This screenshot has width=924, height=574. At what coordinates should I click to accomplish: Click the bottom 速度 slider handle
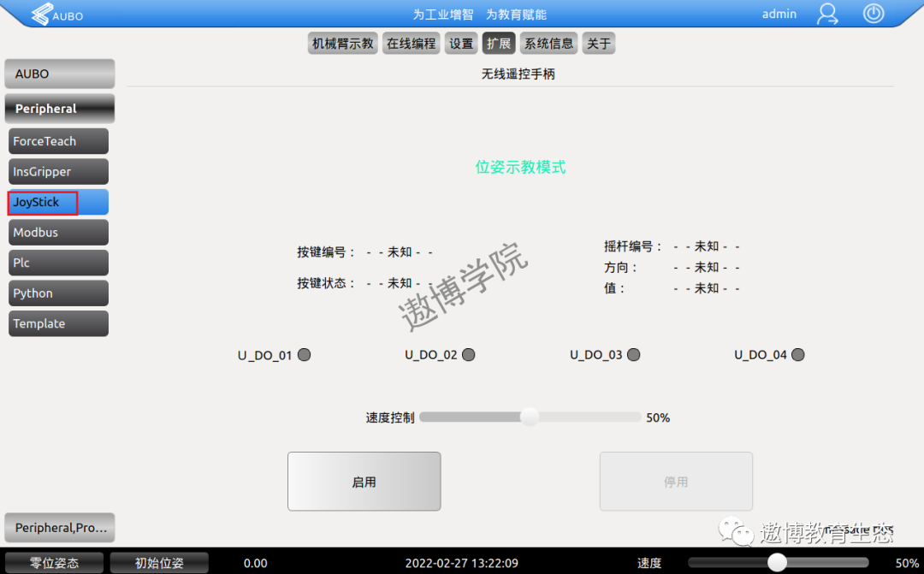coord(777,562)
